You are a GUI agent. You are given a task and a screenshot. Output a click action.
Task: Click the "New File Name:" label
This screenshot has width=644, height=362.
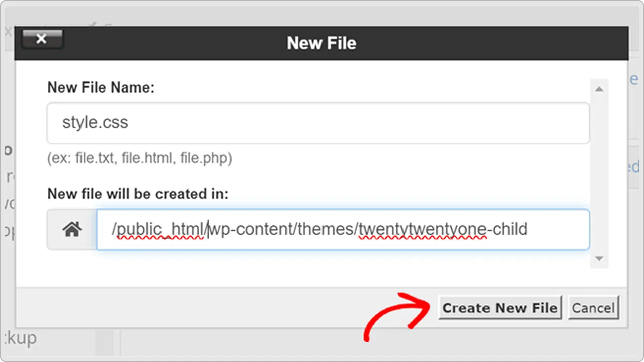click(x=101, y=87)
